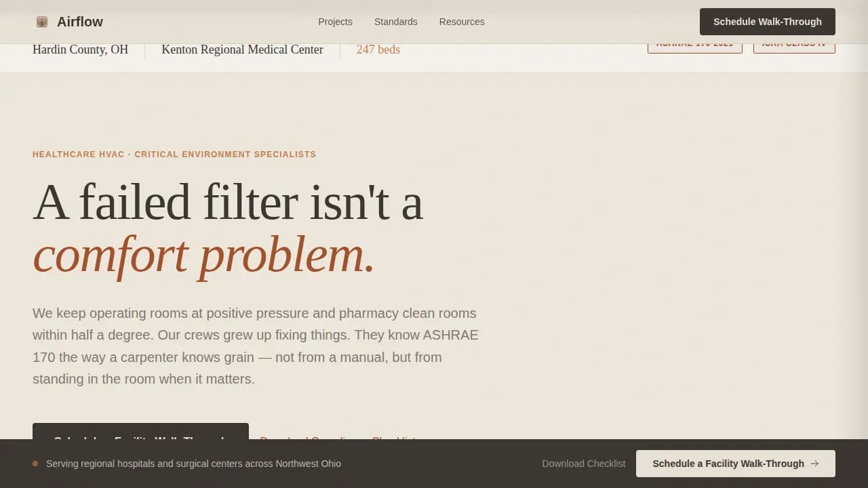Click the serving-region announcement text
The image size is (868, 488).
point(194,464)
